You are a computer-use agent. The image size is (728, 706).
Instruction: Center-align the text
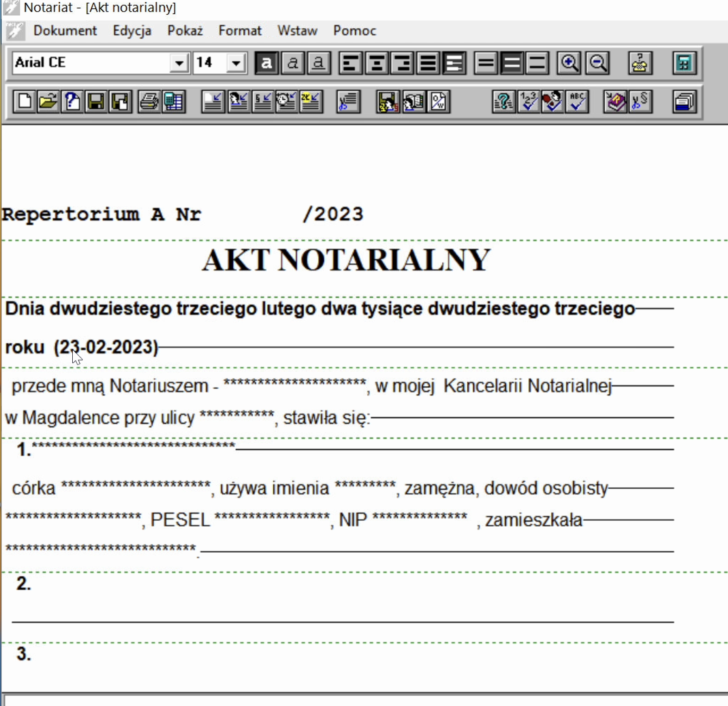[x=377, y=63]
